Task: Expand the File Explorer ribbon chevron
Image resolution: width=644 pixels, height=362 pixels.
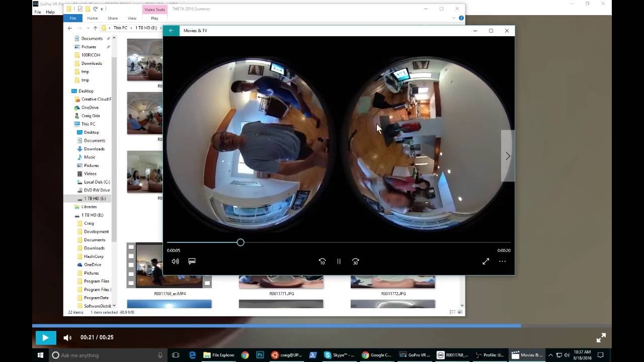Action: coord(453,18)
